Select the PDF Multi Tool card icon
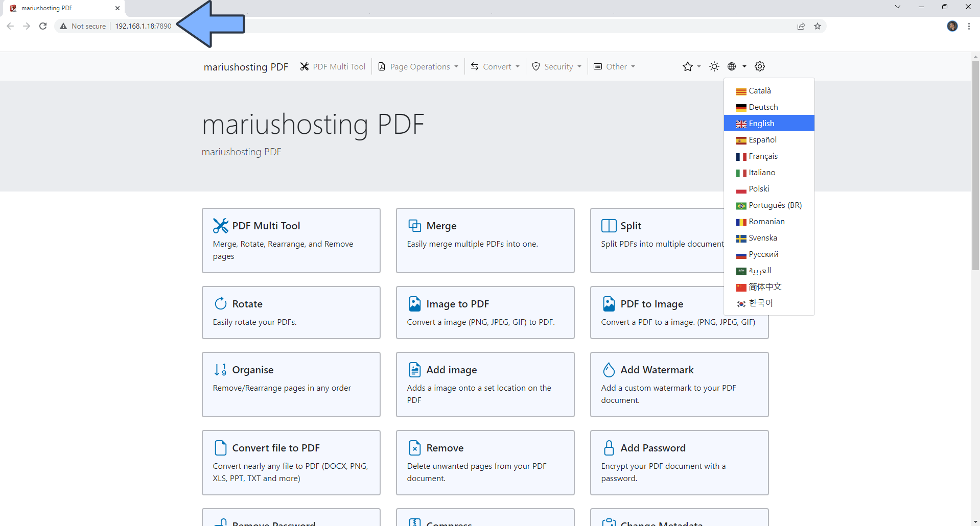 click(220, 225)
